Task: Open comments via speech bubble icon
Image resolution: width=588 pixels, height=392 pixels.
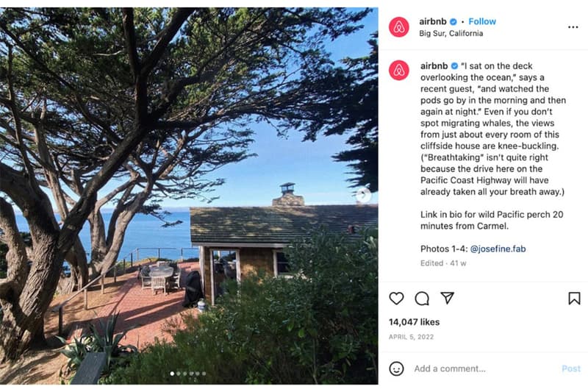Action: [422, 298]
